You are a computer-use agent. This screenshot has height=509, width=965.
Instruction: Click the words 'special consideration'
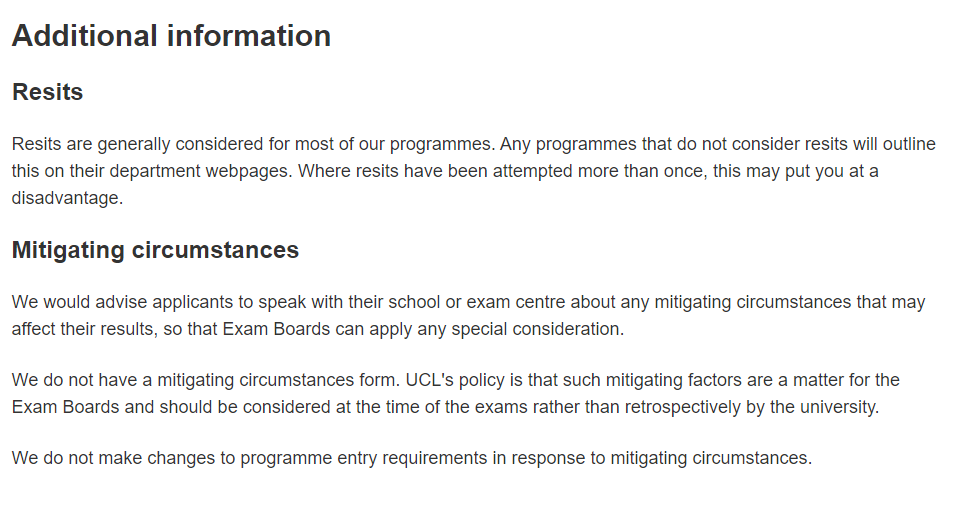click(542, 329)
